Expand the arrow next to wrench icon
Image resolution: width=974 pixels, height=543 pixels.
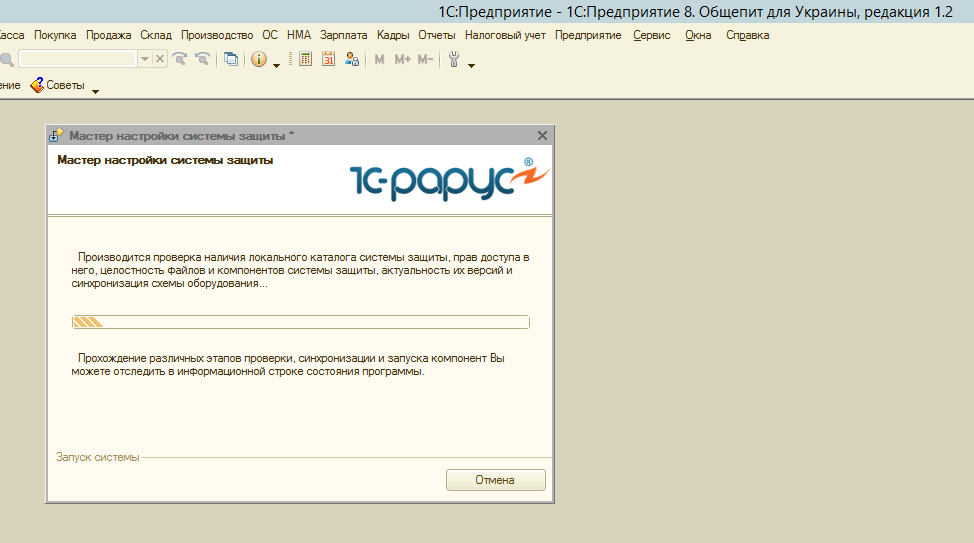click(471, 65)
